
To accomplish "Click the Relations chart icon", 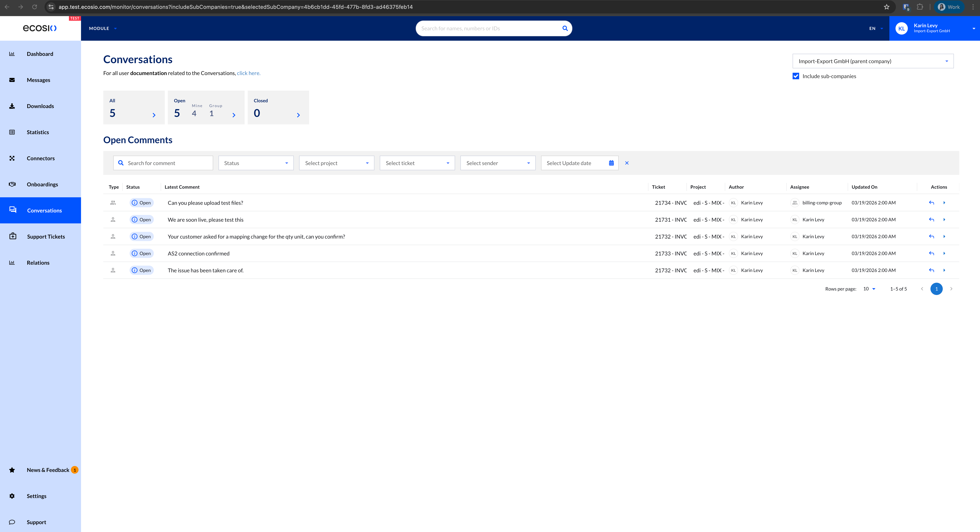I will [x=12, y=262].
